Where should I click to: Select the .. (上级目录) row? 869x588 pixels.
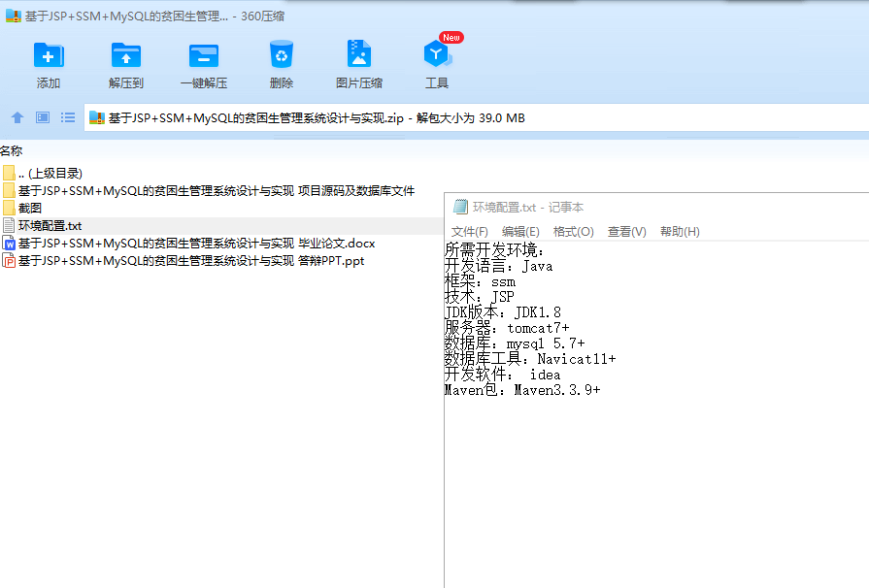tap(221, 174)
